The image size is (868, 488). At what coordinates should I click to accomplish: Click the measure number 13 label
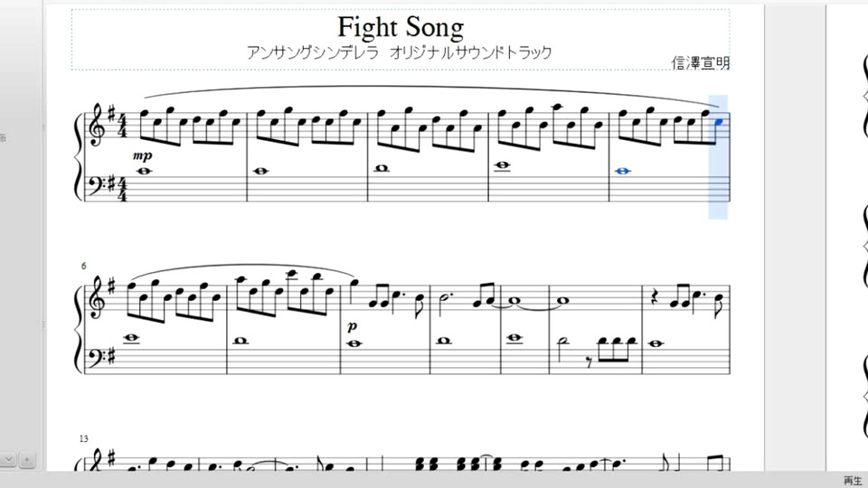[84, 438]
